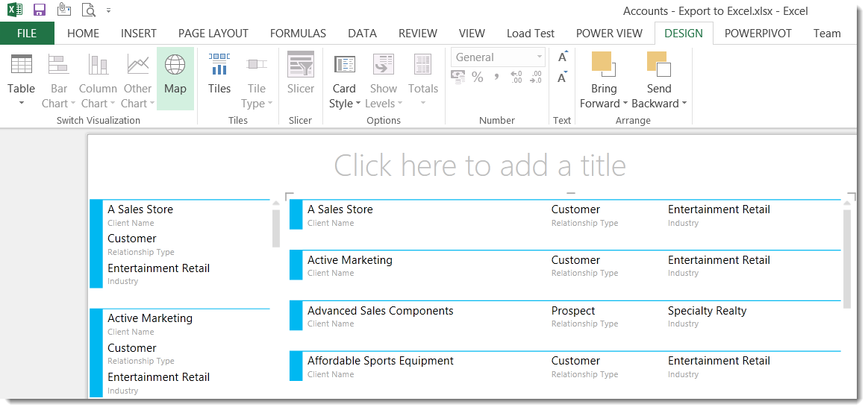
Task: Open the FILE tab
Action: 27,34
